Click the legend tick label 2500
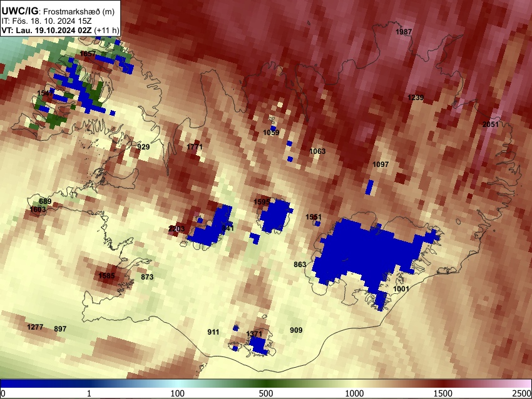The height and width of the screenshot is (399, 532). [x=522, y=393]
